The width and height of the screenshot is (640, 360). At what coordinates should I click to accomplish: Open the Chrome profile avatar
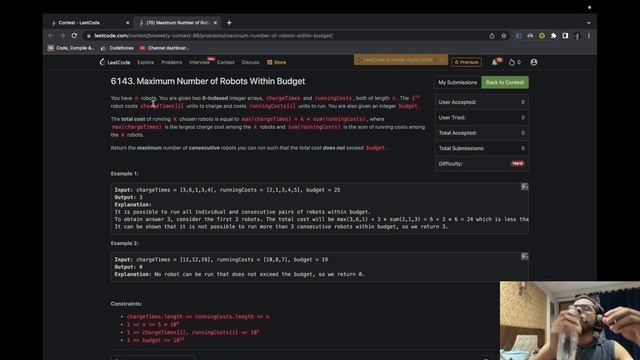pos(577,36)
